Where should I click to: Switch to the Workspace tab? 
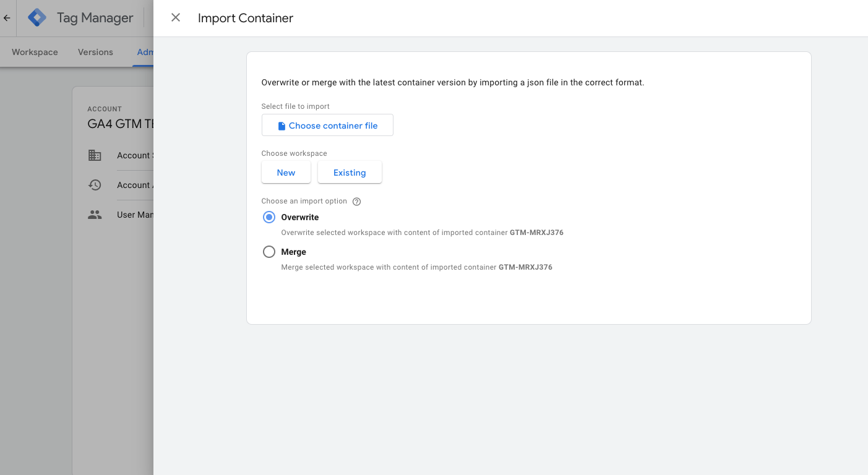pos(35,52)
